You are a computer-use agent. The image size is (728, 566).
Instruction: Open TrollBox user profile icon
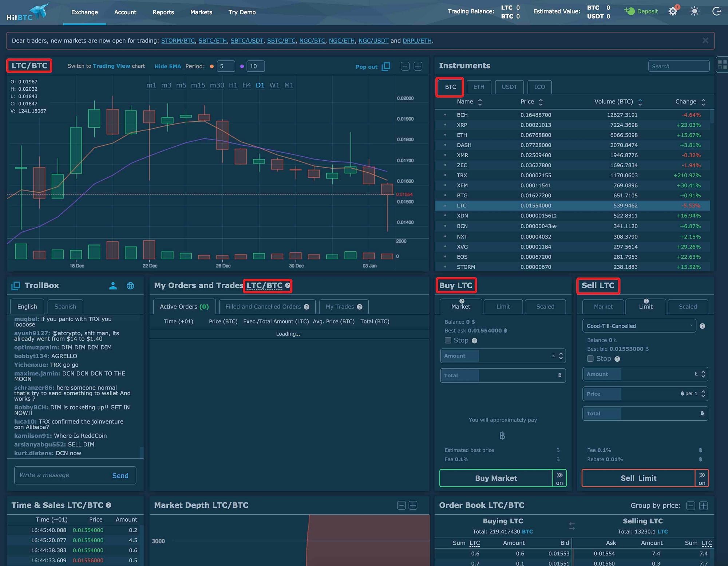[113, 286]
